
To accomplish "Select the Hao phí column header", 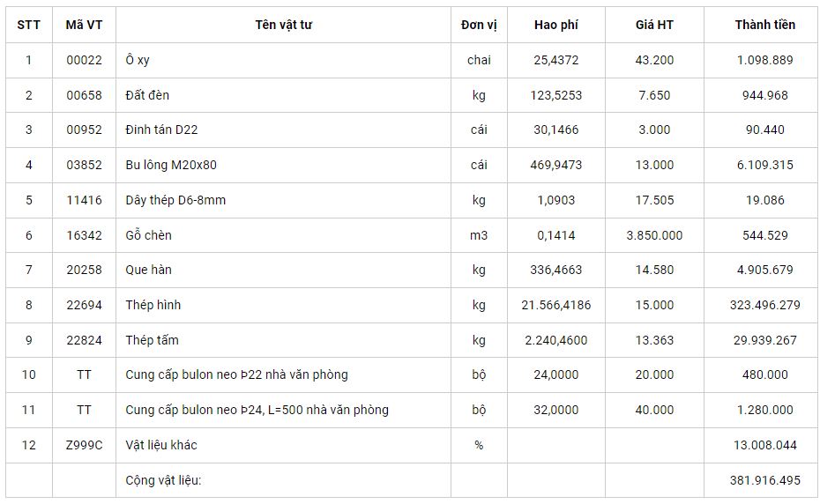I will pyautogui.click(x=556, y=25).
